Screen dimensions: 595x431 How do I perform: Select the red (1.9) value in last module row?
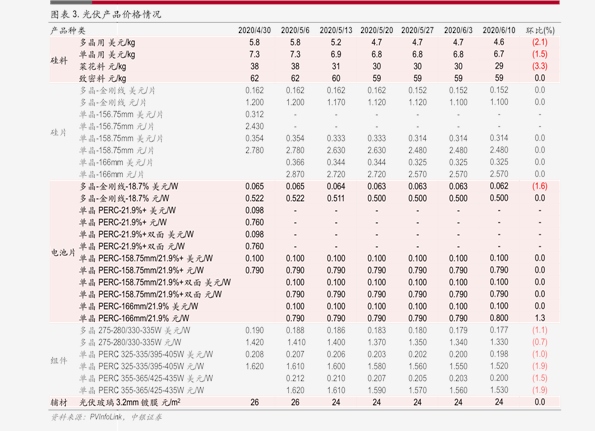(540, 390)
